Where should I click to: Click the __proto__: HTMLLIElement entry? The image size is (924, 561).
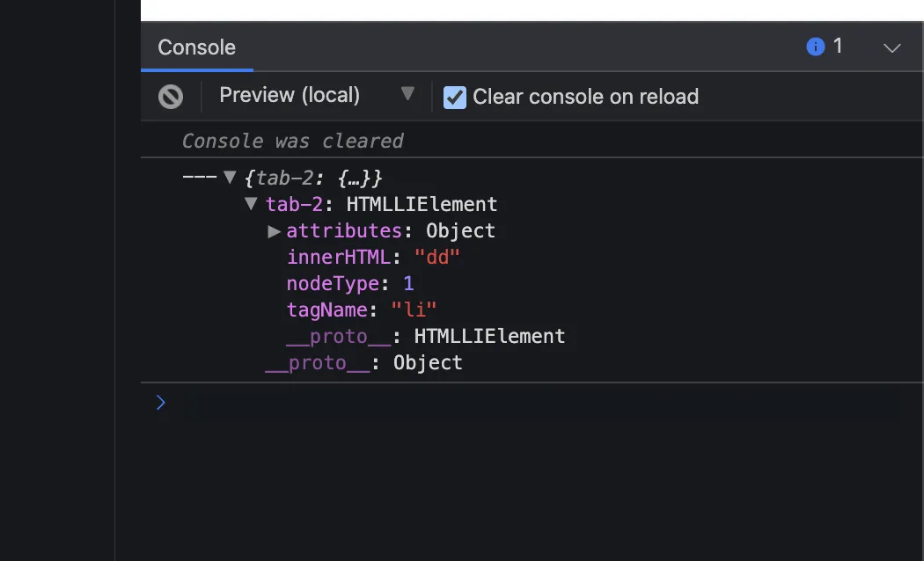[x=425, y=337]
